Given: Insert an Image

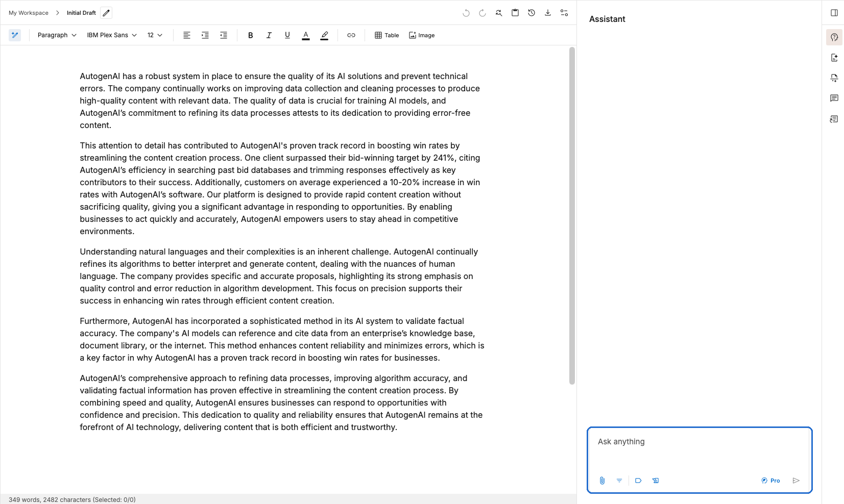Looking at the screenshot, I should tap(422, 35).
